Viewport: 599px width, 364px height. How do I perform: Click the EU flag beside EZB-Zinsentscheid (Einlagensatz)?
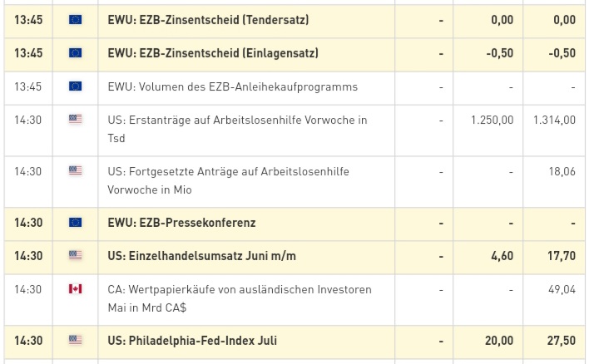click(x=76, y=53)
